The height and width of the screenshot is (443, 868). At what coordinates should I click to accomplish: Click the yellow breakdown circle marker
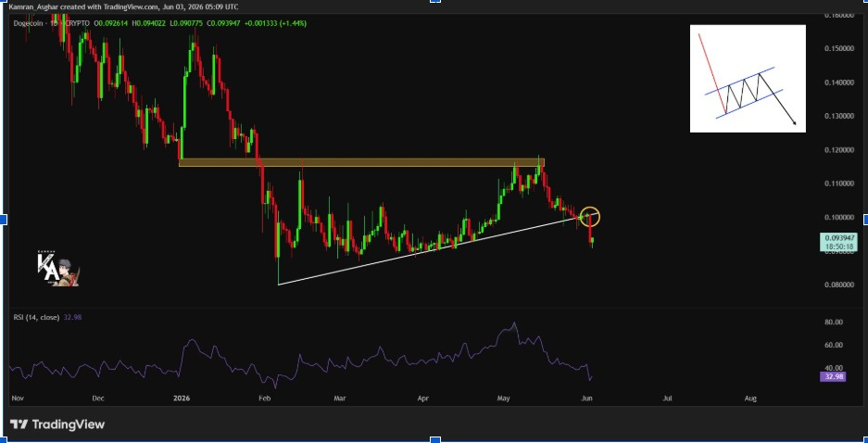(589, 217)
